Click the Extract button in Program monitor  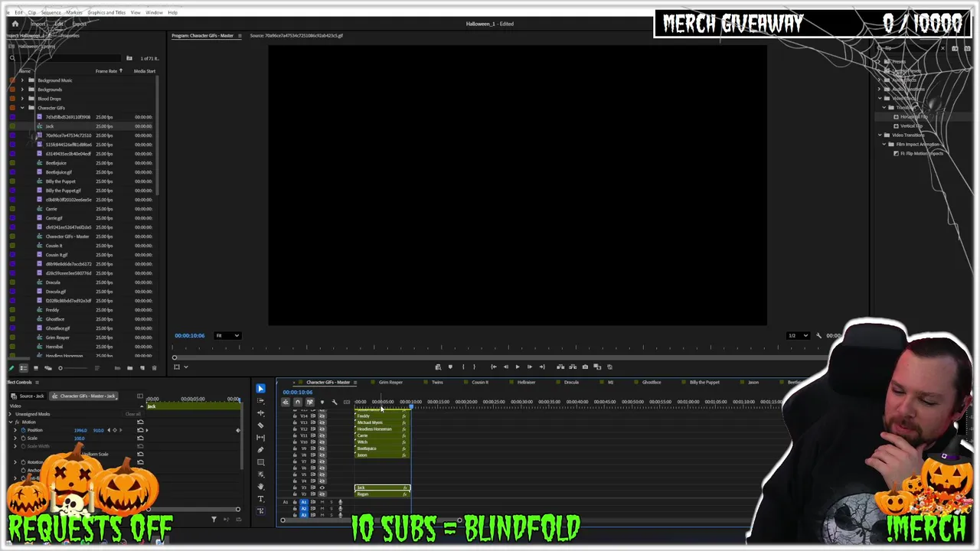[573, 367]
